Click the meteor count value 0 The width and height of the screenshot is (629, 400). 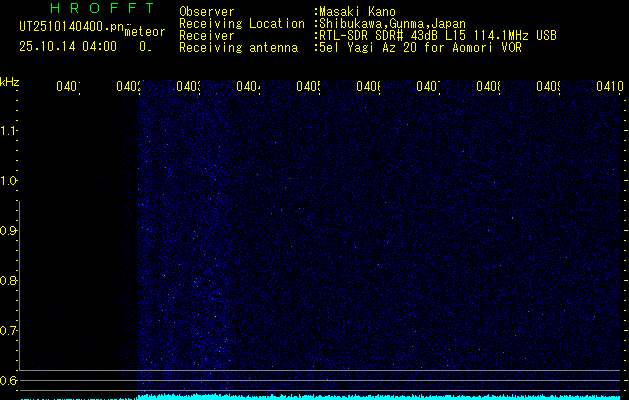point(142,47)
